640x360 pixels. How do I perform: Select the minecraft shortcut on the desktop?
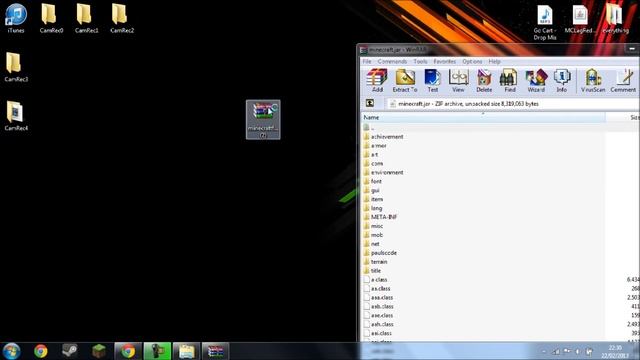click(263, 120)
